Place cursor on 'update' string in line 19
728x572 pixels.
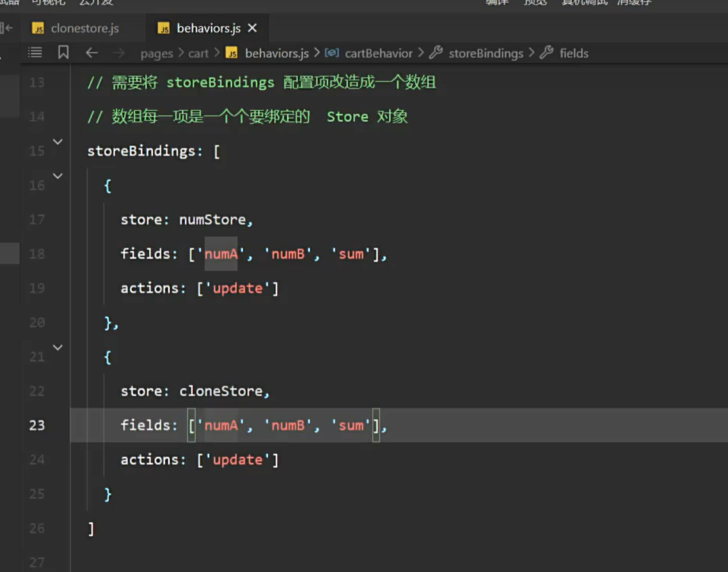[237, 288]
